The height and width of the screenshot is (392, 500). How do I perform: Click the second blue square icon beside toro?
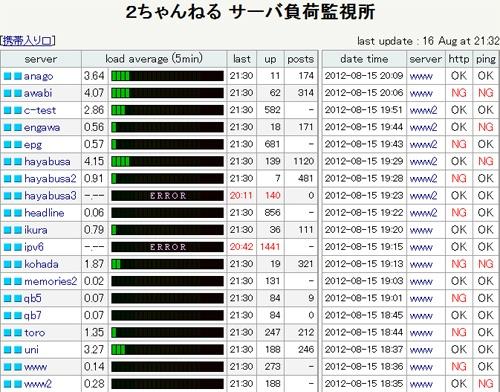tap(18, 333)
